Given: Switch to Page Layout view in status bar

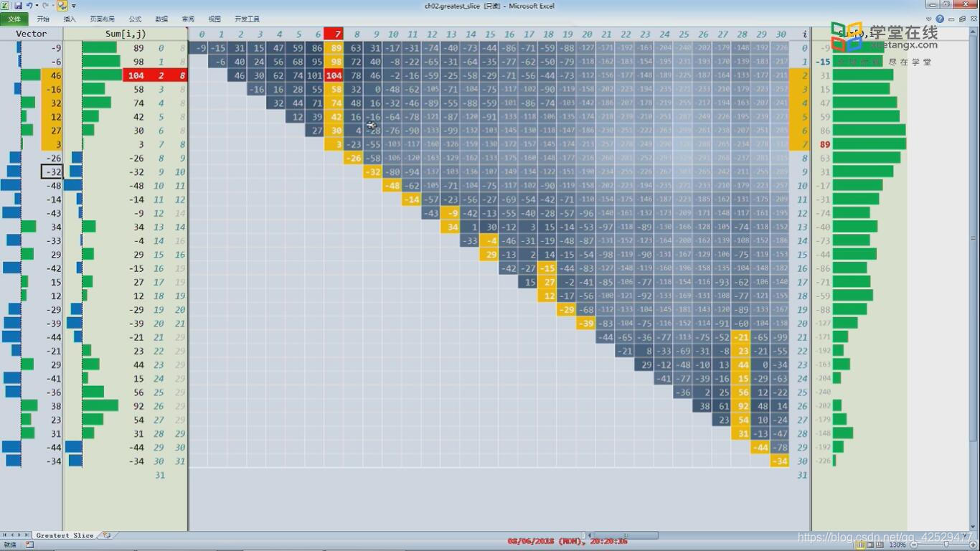Looking at the screenshot, I should click(871, 545).
